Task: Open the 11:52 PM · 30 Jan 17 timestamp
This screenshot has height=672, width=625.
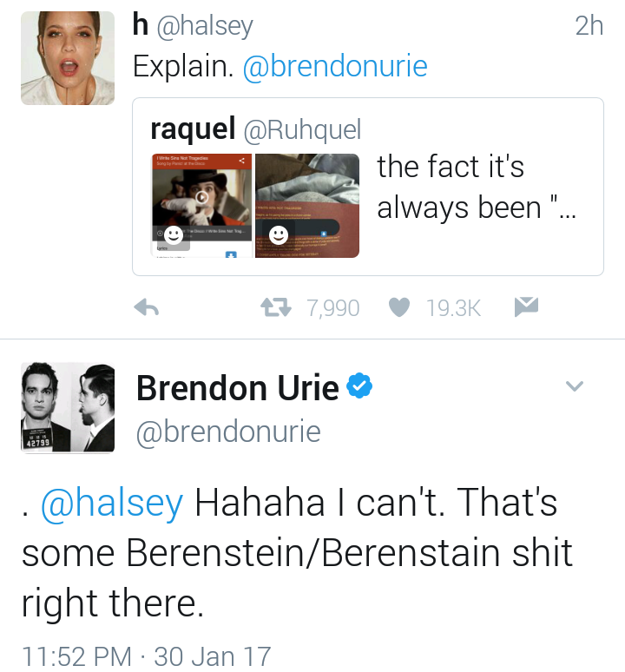Action: pos(146,656)
